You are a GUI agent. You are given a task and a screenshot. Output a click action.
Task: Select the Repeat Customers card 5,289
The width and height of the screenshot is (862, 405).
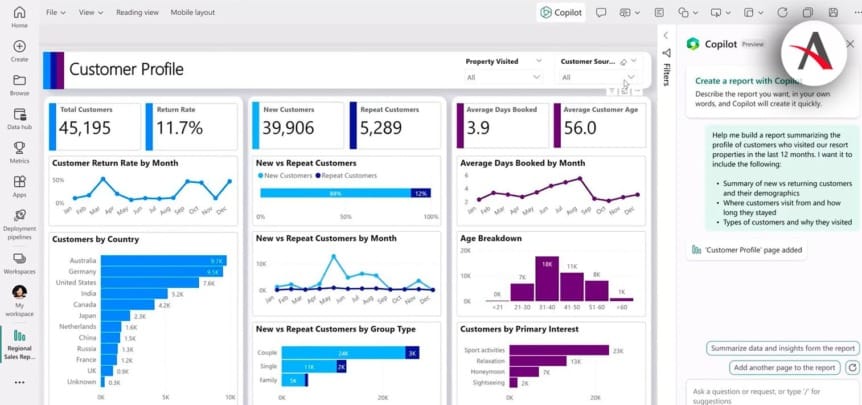[x=394, y=126]
